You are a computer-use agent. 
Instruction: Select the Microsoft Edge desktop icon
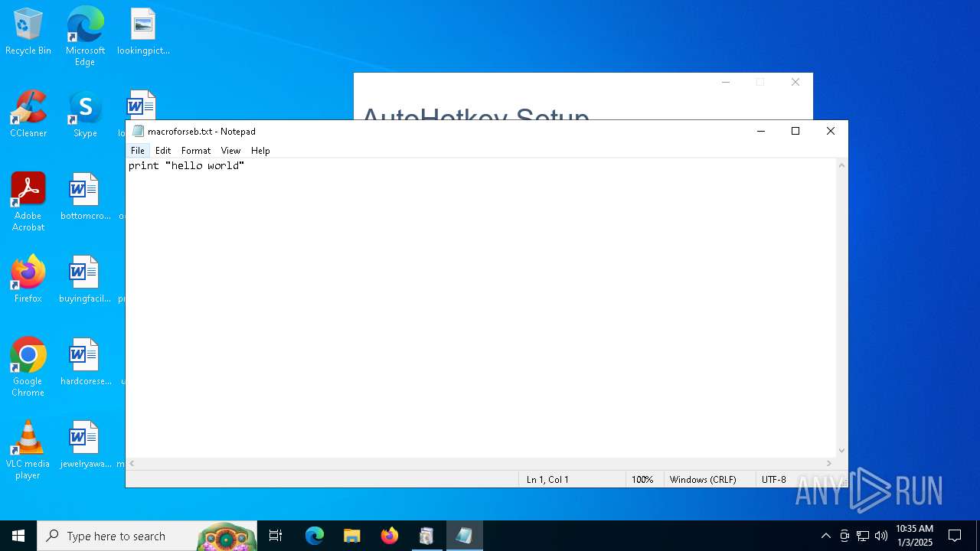[x=85, y=37]
